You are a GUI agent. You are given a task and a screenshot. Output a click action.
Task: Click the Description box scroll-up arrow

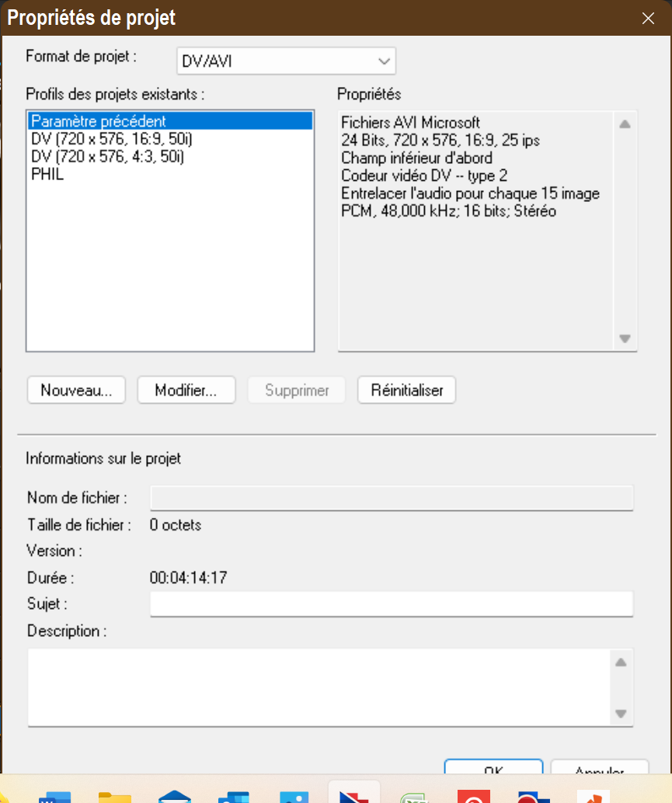coord(621,662)
